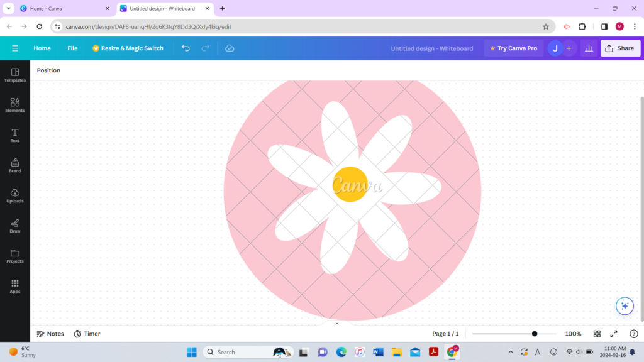Enter fullscreen present mode
This screenshot has height=362, width=644.
point(614,334)
